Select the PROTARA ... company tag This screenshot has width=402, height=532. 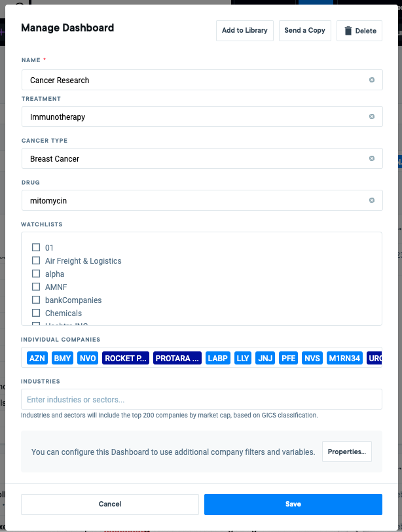tap(177, 359)
